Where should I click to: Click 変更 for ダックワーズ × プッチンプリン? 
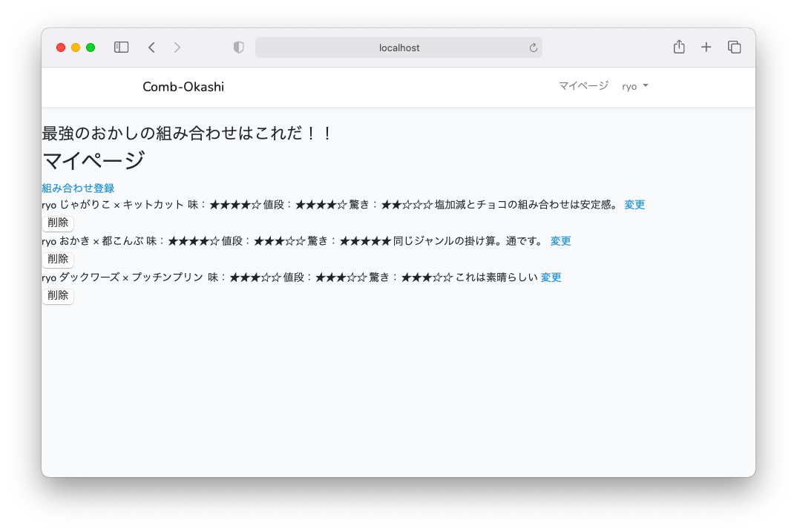point(551,277)
